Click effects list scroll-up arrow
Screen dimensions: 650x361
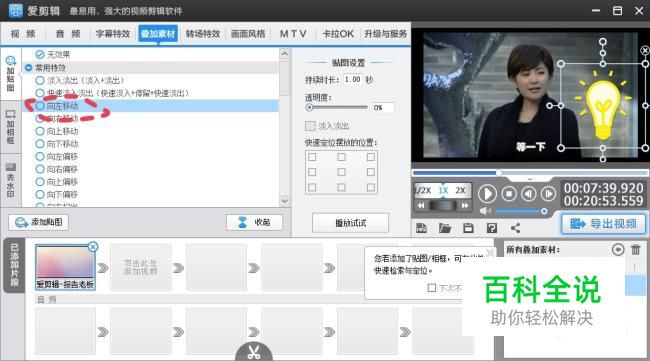pos(284,54)
